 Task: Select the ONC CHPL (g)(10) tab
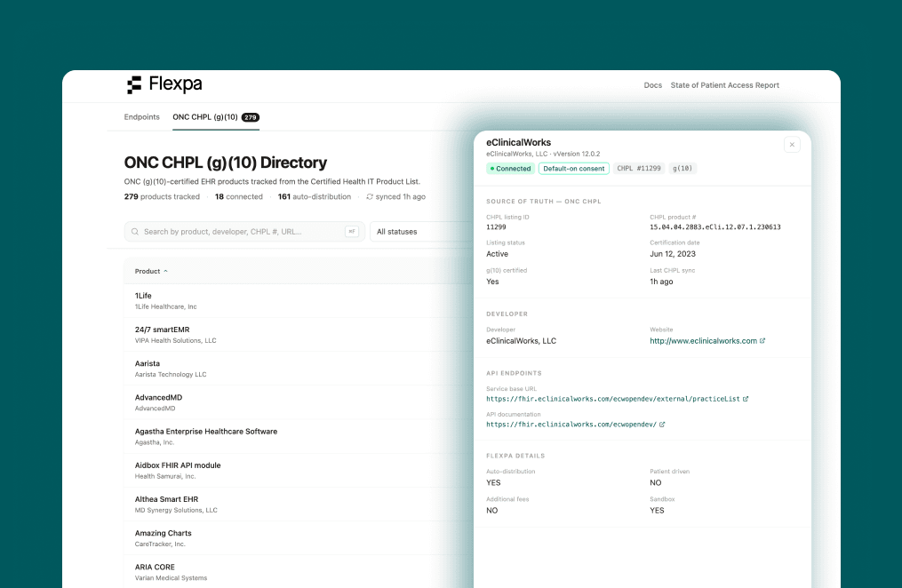pyautogui.click(x=216, y=117)
